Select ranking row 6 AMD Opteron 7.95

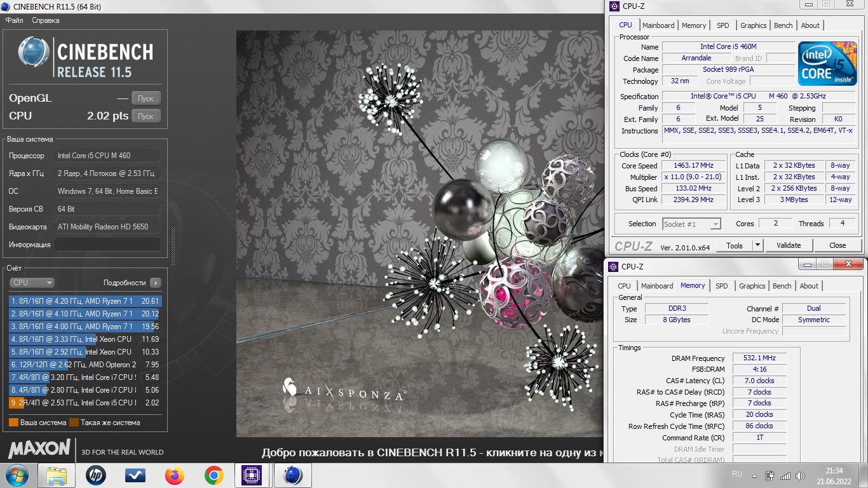click(x=85, y=365)
